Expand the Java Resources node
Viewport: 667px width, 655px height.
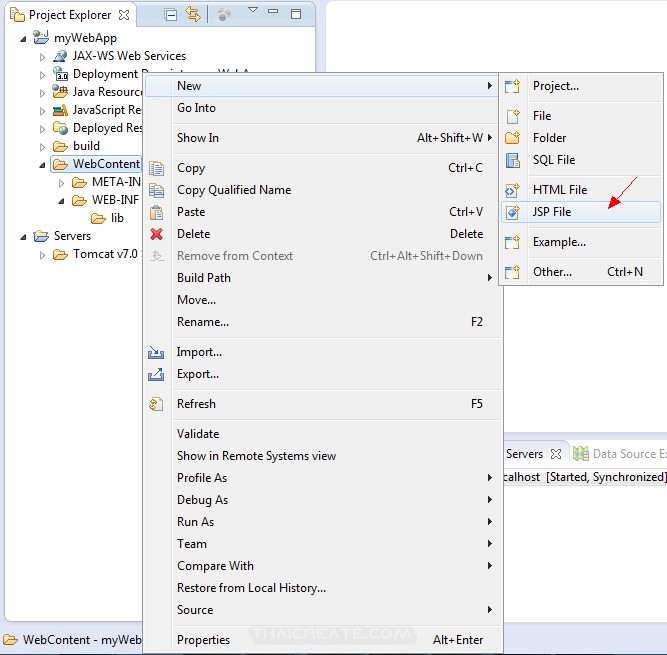click(43, 93)
